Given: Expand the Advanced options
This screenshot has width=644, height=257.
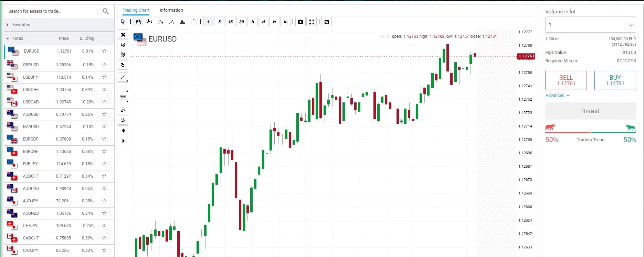Looking at the screenshot, I should 557,96.
